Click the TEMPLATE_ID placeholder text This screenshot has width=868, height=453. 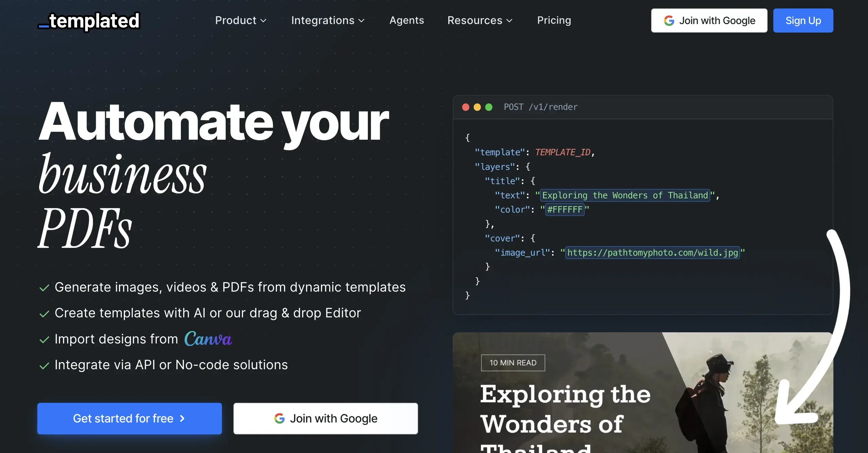click(563, 152)
